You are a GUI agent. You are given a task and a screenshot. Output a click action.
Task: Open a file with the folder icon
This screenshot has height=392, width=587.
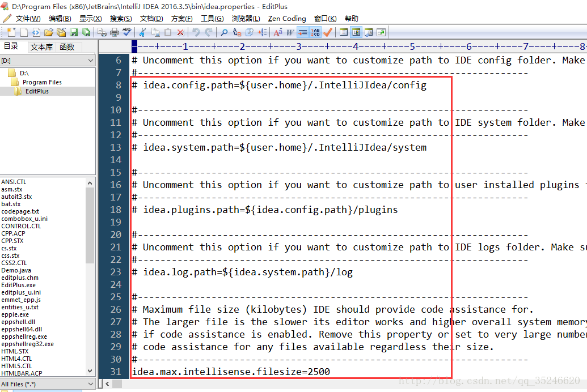(x=49, y=32)
